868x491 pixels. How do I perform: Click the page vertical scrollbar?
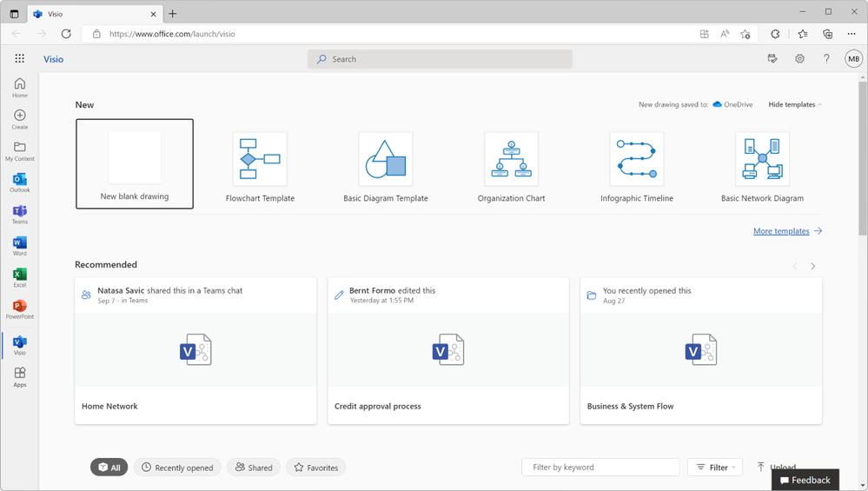[x=863, y=159]
